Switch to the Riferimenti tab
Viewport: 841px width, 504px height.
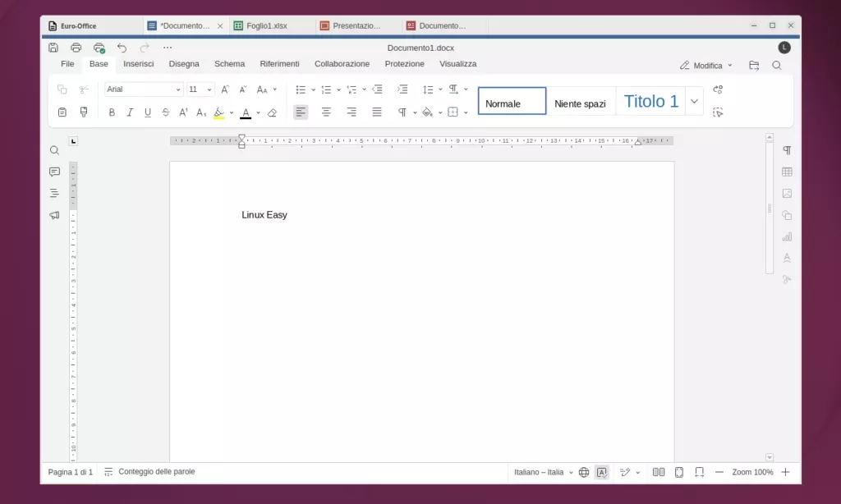pyautogui.click(x=279, y=64)
